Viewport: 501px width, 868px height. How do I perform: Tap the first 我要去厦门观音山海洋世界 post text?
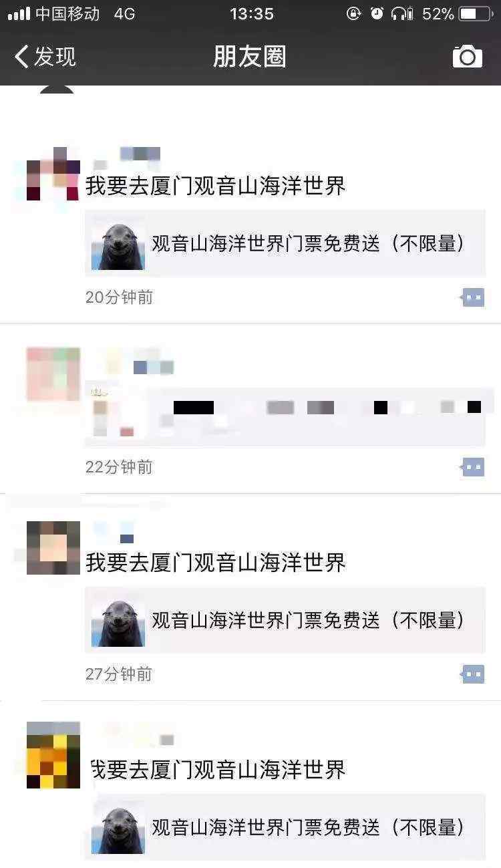click(x=216, y=186)
